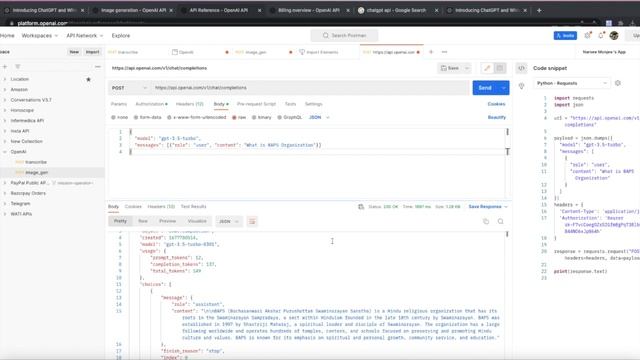Select the Pretty response view
Viewport: 640px width, 360px height.
(120, 221)
